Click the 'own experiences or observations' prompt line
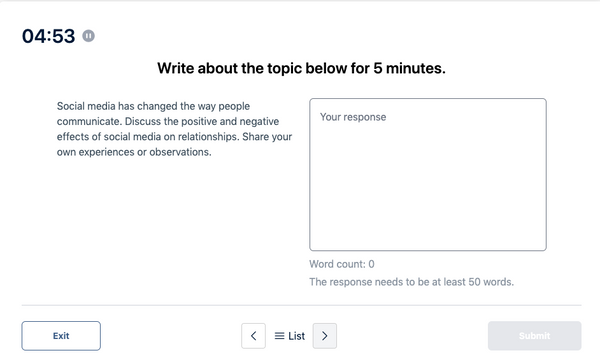Screen dimensions: 600x364 coord(134,152)
